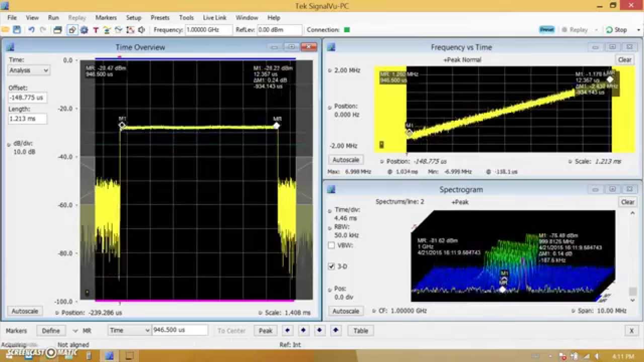Click the Time Overview panel title icon
644x362 pixels.
[10, 47]
